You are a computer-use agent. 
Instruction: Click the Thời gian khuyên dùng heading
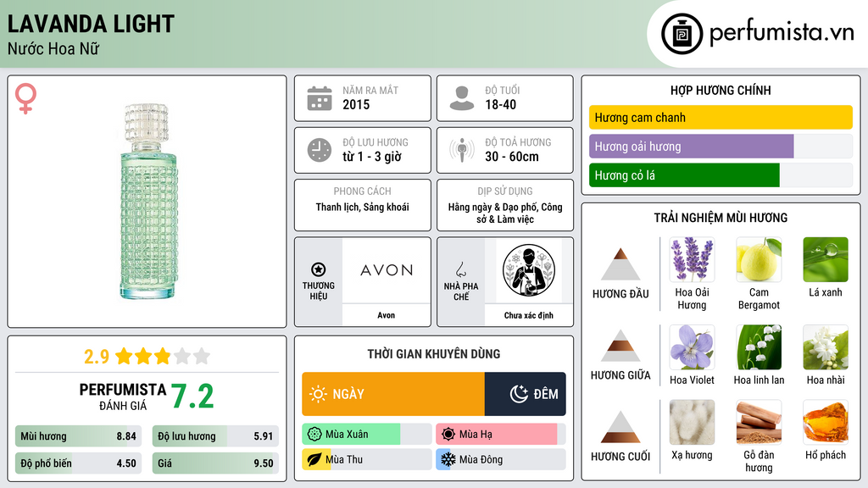[x=434, y=353]
